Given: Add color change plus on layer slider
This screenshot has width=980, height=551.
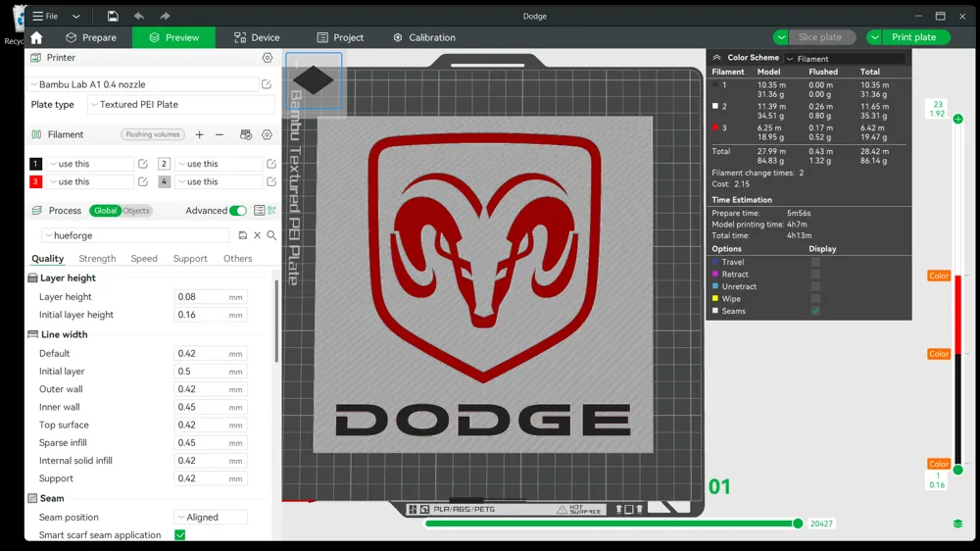Looking at the screenshot, I should pos(958,119).
